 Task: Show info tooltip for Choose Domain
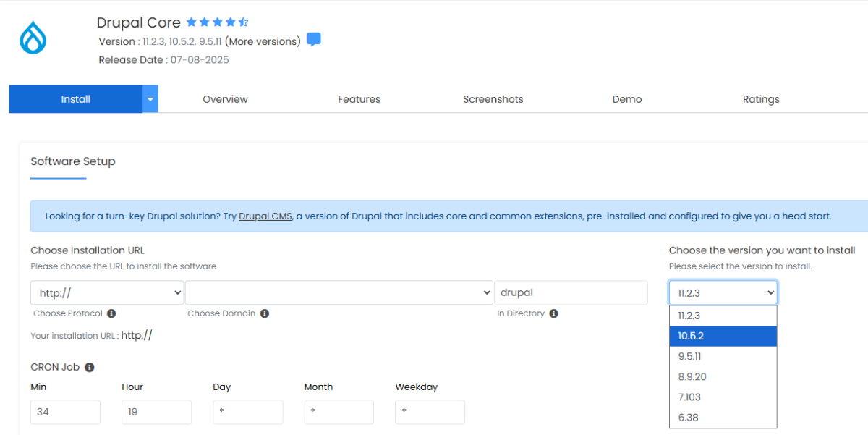(x=265, y=313)
